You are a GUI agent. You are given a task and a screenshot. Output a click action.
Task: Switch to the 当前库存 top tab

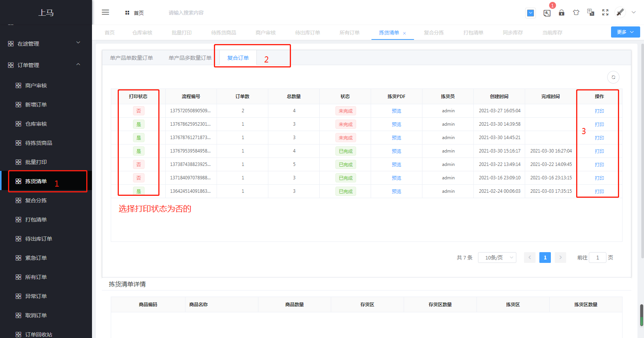(x=552, y=33)
